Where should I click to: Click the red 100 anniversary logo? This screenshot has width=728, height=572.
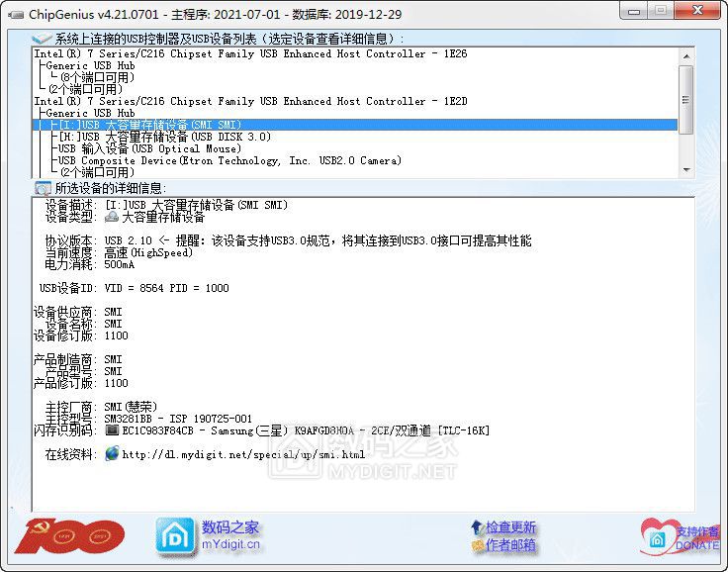point(69,536)
